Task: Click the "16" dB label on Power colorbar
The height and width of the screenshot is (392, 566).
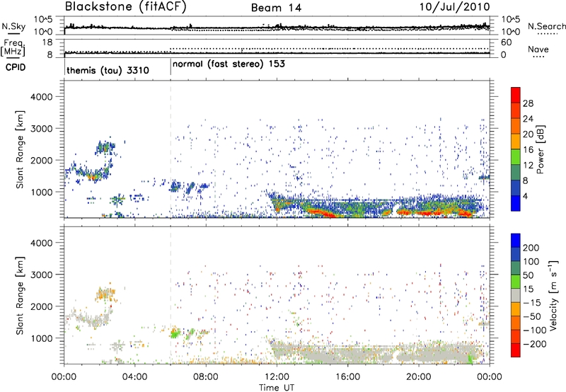Action: click(528, 150)
